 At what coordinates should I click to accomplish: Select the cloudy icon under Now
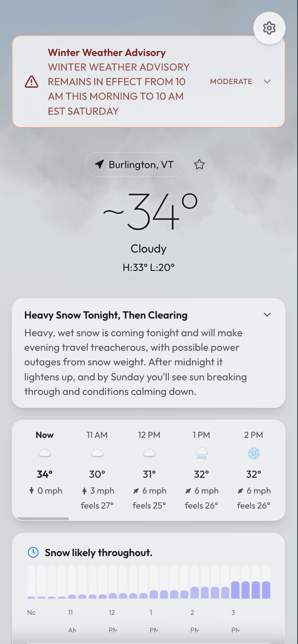[45, 453]
